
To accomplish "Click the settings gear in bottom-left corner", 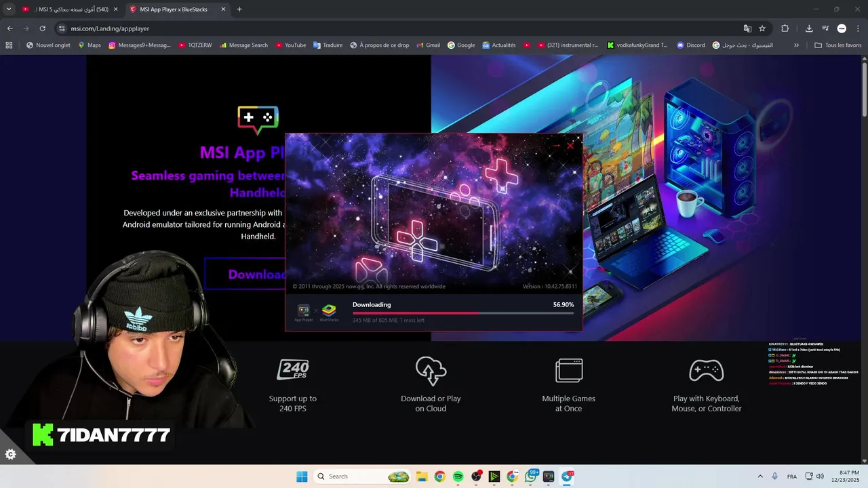I will pyautogui.click(x=11, y=454).
